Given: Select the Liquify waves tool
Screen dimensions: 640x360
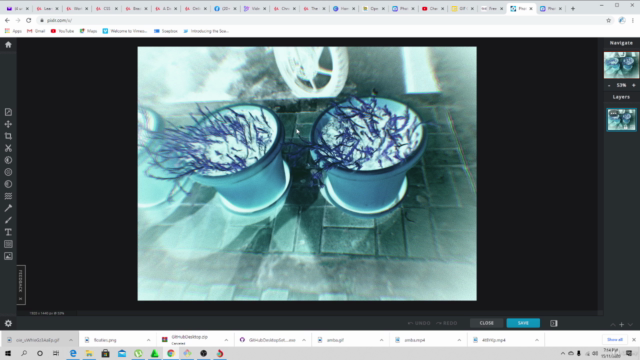Looking at the screenshot, I should (8, 196).
